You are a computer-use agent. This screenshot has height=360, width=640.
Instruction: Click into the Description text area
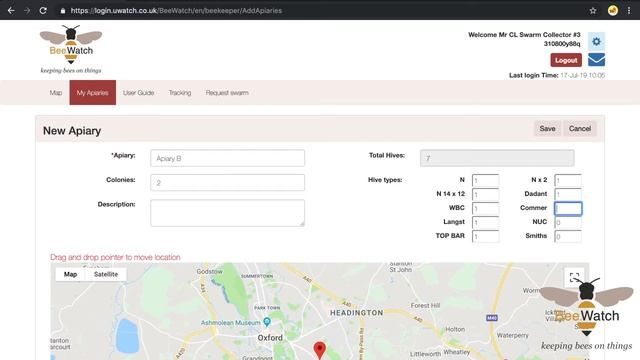(227, 213)
